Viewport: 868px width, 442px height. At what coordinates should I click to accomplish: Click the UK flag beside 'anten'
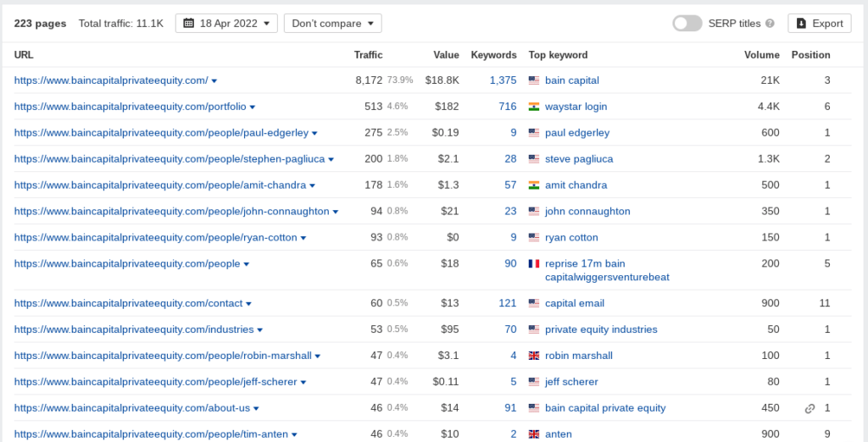pos(534,434)
